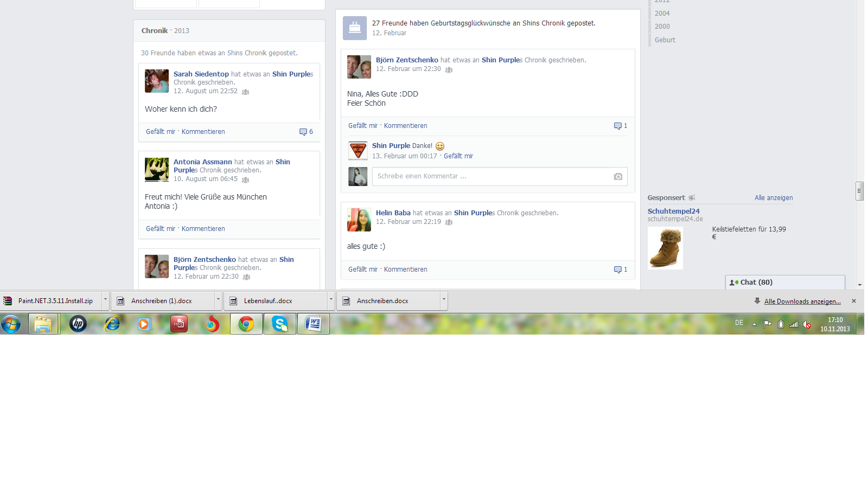The width and height of the screenshot is (868, 488).
Task: Attach a photo via the comment camera icon
Action: (x=618, y=177)
